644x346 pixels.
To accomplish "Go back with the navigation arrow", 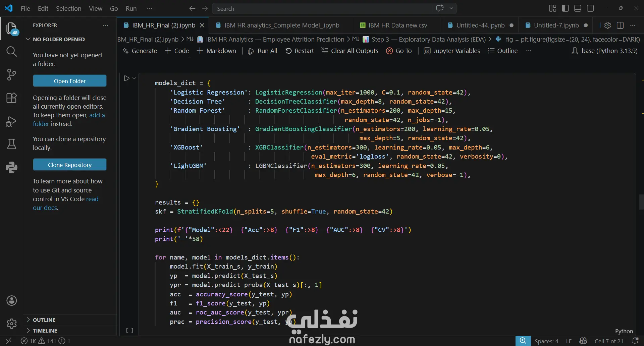I will pos(192,8).
